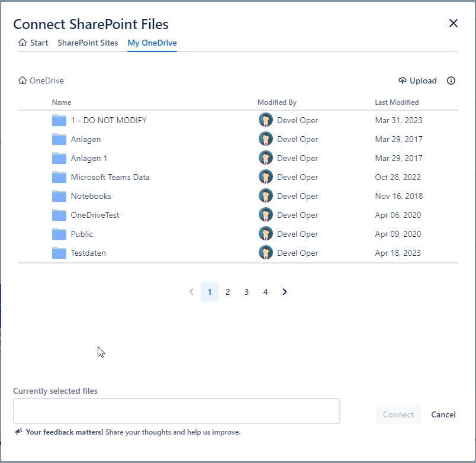This screenshot has width=476, height=463.
Task: Jump to page 3 of results
Action: tap(246, 292)
